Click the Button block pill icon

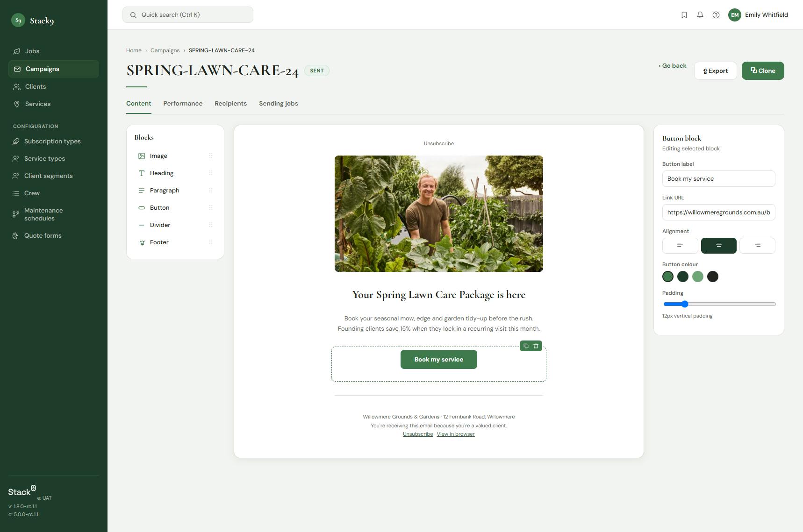[142, 208]
